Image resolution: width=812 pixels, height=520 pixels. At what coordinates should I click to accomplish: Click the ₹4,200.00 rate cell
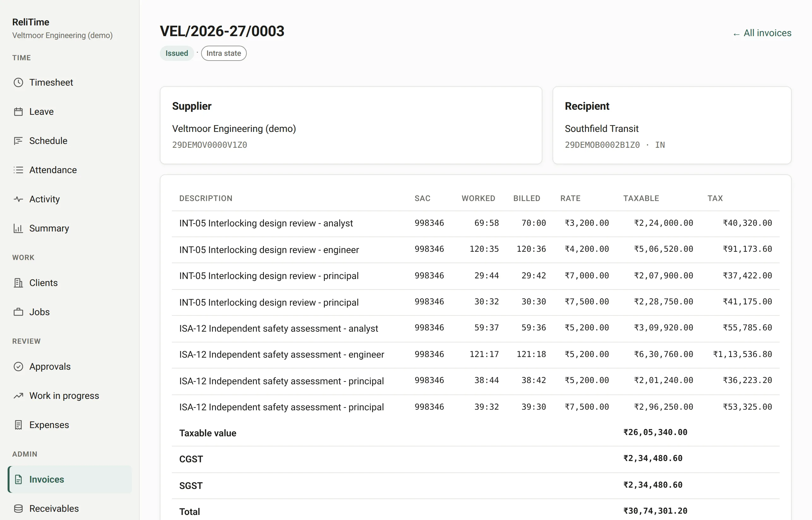pyautogui.click(x=587, y=249)
